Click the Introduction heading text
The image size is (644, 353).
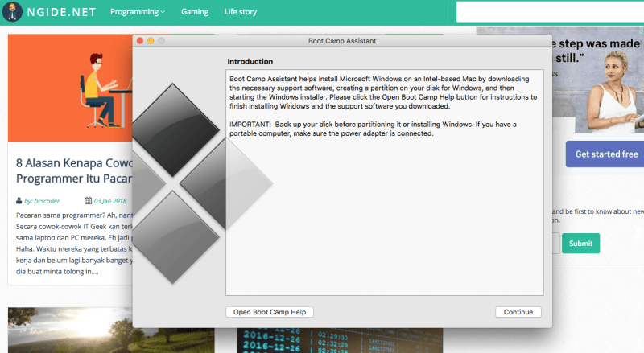click(x=250, y=62)
